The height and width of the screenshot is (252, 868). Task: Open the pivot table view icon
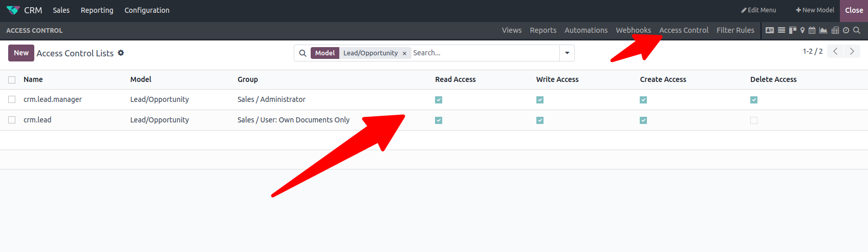(835, 30)
